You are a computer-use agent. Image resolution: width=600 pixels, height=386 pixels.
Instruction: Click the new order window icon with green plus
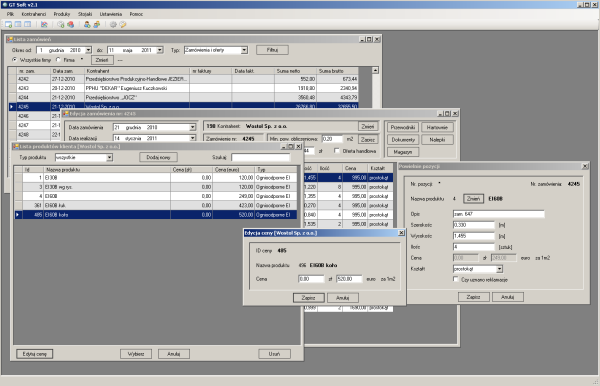[8, 24]
